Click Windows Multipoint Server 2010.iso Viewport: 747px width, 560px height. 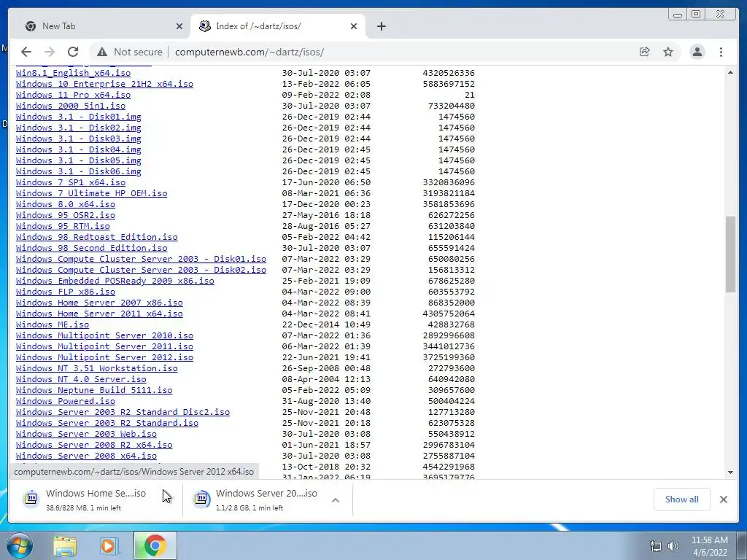pos(104,335)
